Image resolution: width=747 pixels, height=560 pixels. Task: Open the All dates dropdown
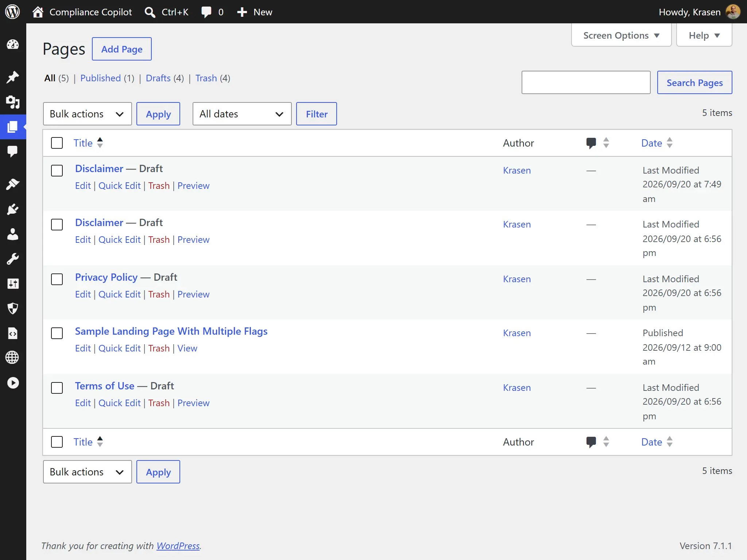pos(242,114)
